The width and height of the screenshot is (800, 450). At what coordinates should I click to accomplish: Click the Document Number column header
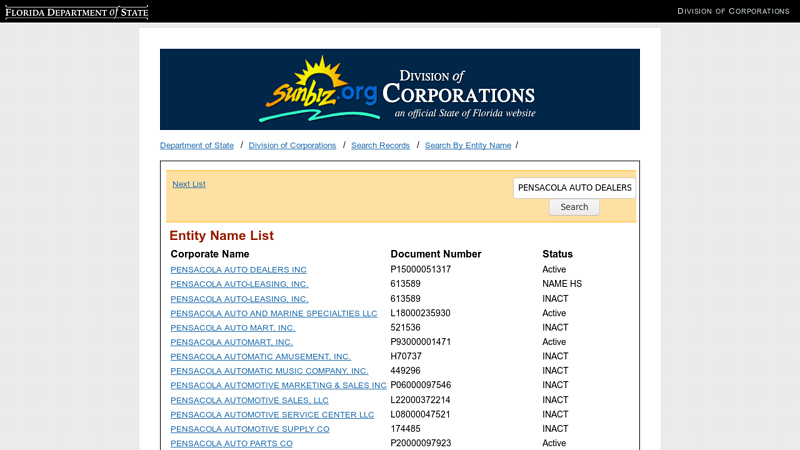436,254
